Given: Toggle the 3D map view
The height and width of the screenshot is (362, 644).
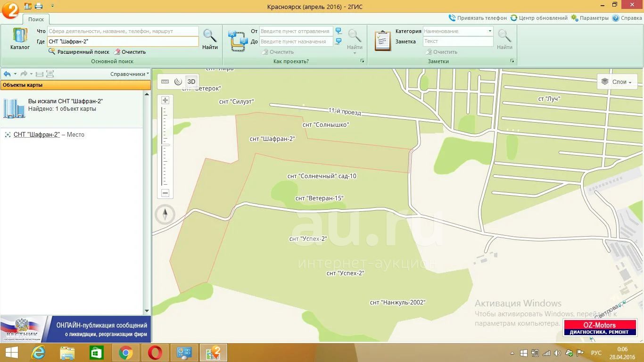Looking at the screenshot, I should click(x=191, y=82).
